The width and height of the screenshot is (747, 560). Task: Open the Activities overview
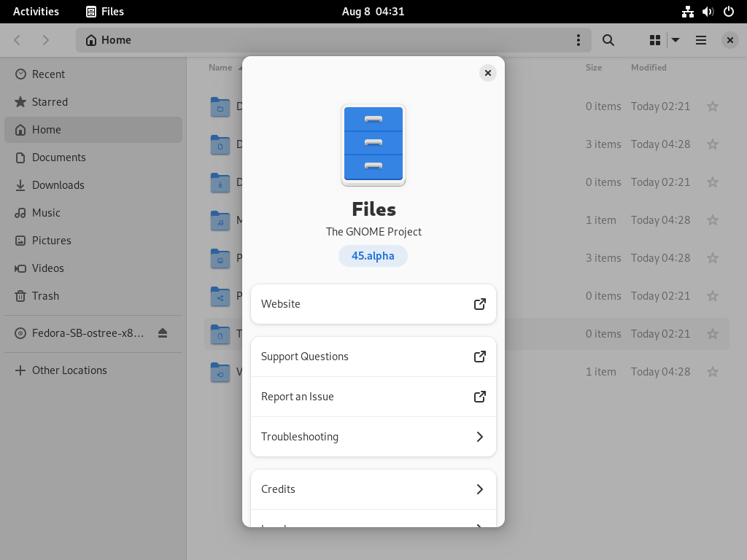(x=36, y=12)
